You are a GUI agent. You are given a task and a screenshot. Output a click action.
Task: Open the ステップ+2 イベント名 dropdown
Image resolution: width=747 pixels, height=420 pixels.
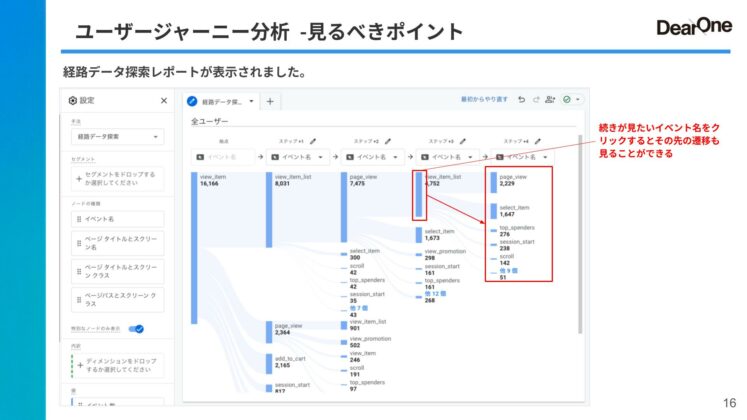372,157
